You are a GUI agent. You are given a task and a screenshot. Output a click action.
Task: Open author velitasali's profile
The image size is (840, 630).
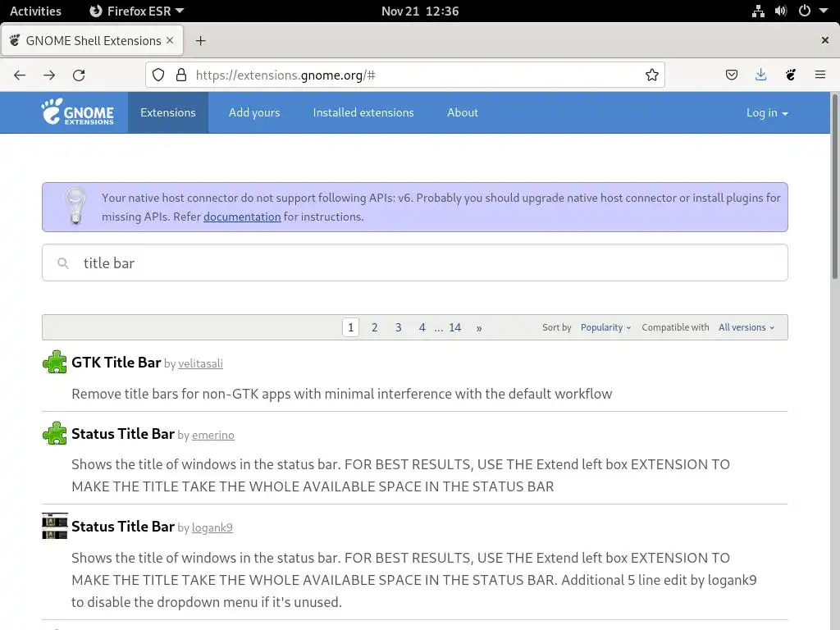coord(200,363)
